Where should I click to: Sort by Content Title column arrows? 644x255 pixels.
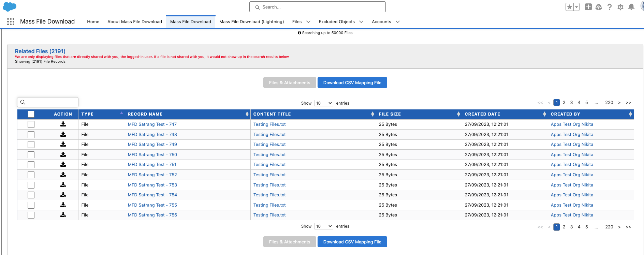pos(372,114)
